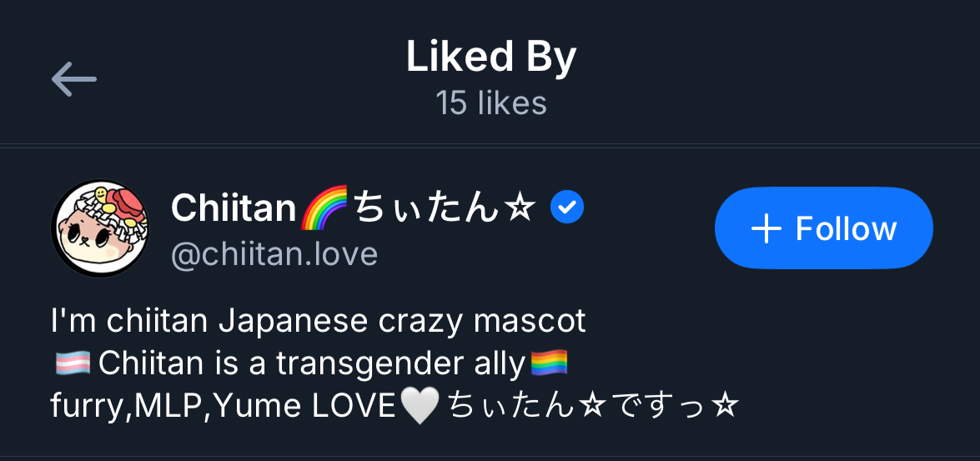Select the Chiitan display name
The height and width of the screenshot is (461, 980).
click(x=234, y=208)
